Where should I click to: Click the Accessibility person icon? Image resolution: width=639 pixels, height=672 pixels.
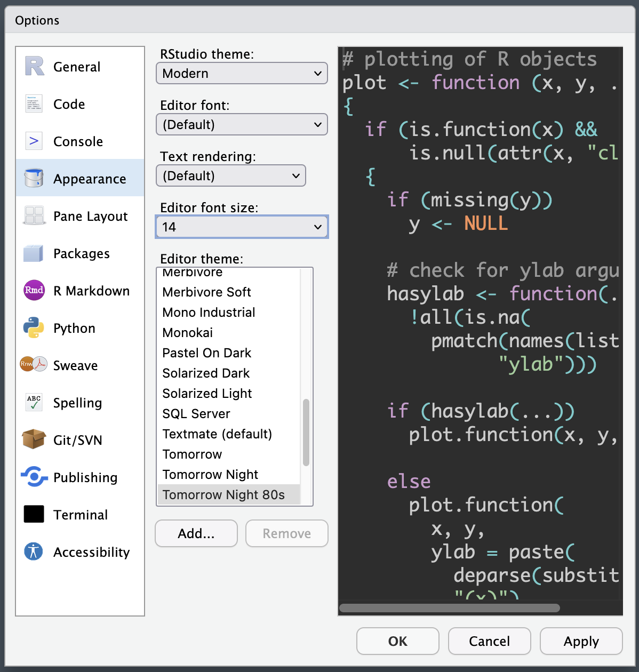pos(34,551)
